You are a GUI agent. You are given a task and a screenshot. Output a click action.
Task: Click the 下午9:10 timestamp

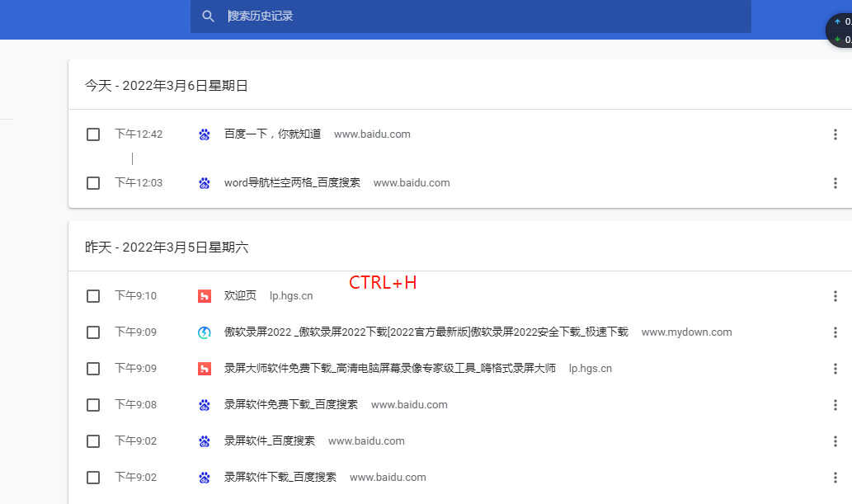click(135, 296)
